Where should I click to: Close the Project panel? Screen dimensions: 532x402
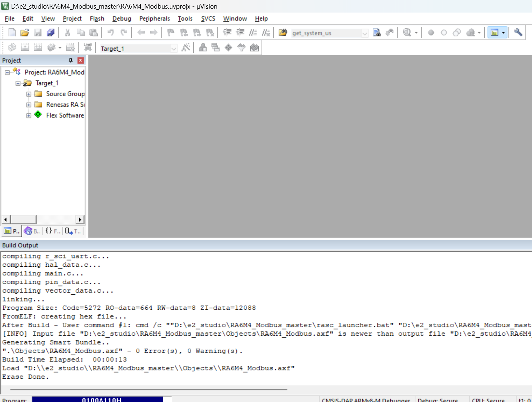pos(81,60)
